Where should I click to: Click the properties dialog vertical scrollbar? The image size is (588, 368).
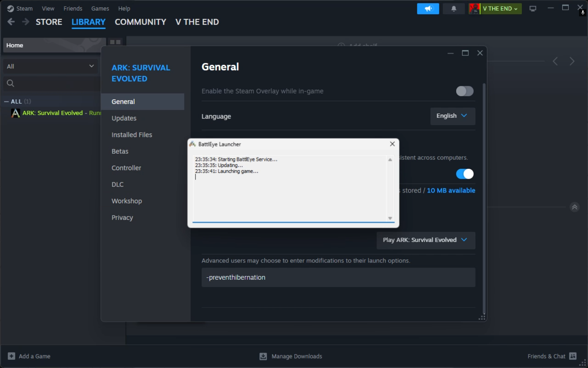pyautogui.click(x=484, y=199)
